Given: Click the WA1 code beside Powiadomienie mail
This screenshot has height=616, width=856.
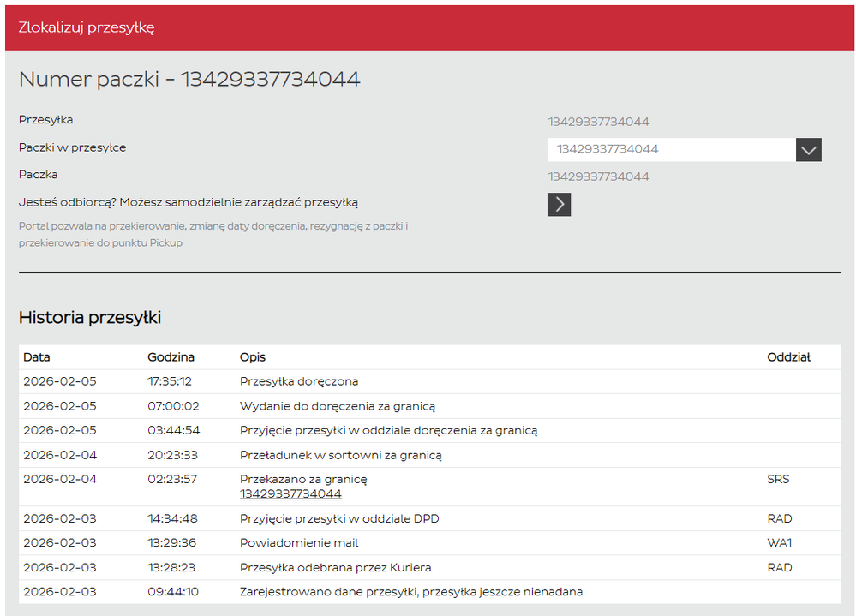Looking at the screenshot, I should (x=777, y=542).
